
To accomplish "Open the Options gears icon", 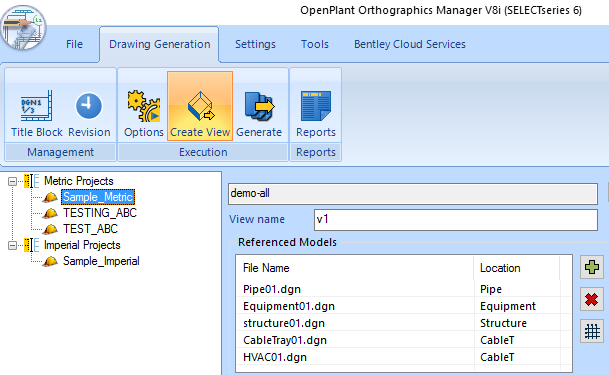I will pyautogui.click(x=144, y=114).
